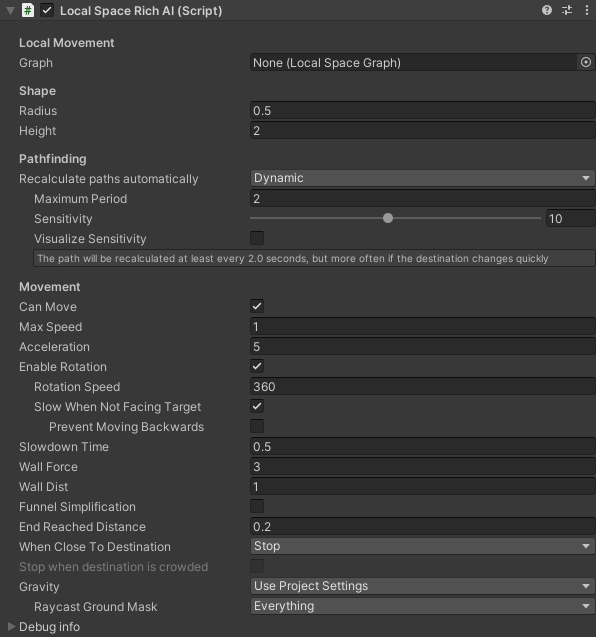The height and width of the screenshot is (637, 596).
Task: Open the component presets icon
Action: 567,10
